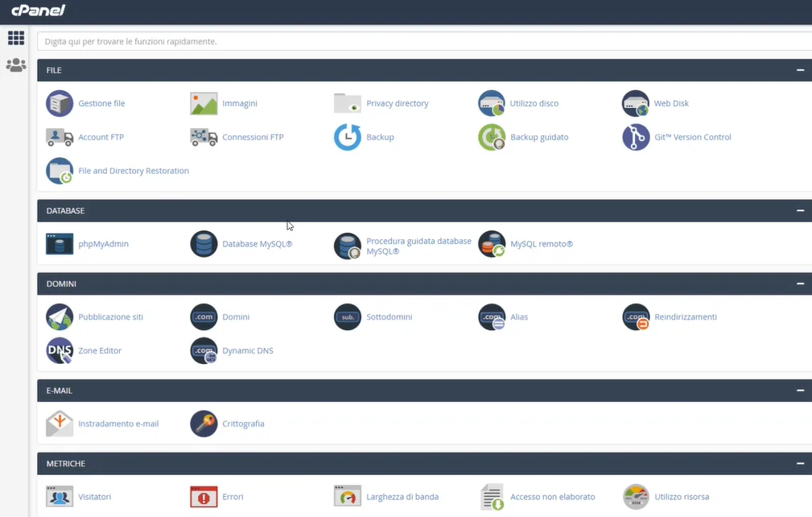Image resolution: width=812 pixels, height=517 pixels.
Task: Open the Larghezza di banda gauge icon
Action: click(x=348, y=496)
